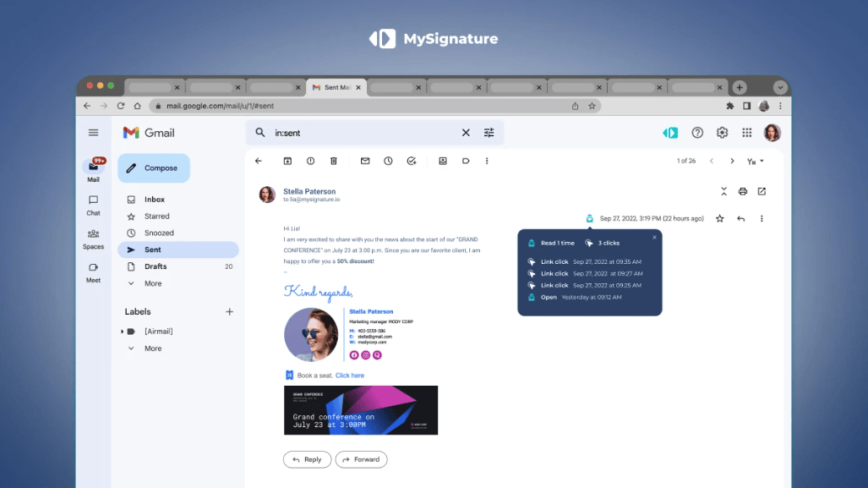The height and width of the screenshot is (488, 868).
Task: Snooze the email with the clock icon
Action: point(387,161)
